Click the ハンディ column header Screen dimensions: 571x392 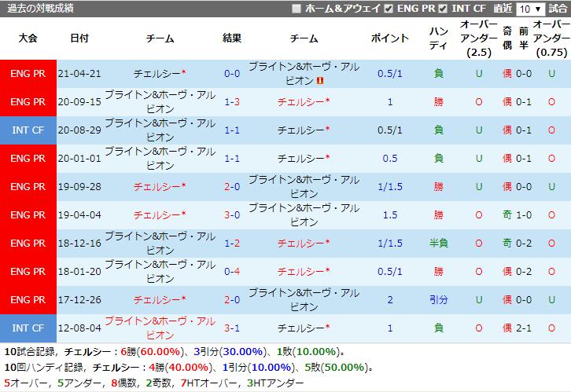click(x=438, y=38)
